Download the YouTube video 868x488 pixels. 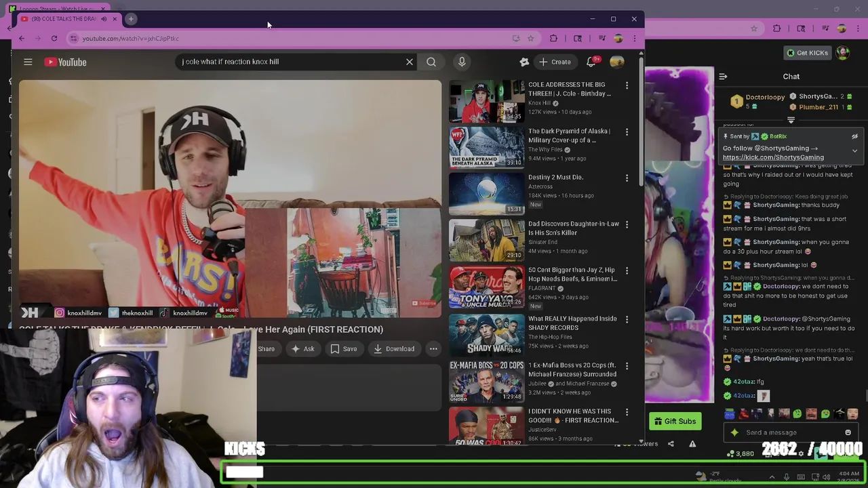pyautogui.click(x=393, y=349)
